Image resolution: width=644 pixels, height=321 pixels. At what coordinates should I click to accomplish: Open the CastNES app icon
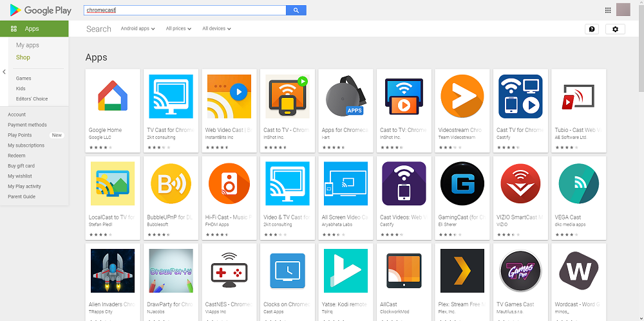[x=229, y=271]
